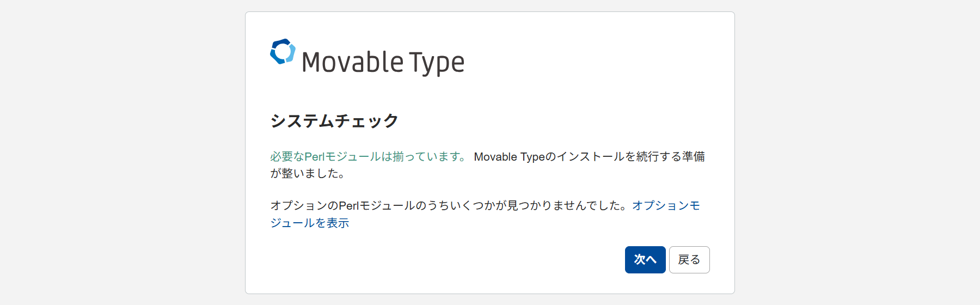This screenshot has width=980, height=305.
Task: Click the Movable Type hexagon logo icon
Action: [x=283, y=52]
